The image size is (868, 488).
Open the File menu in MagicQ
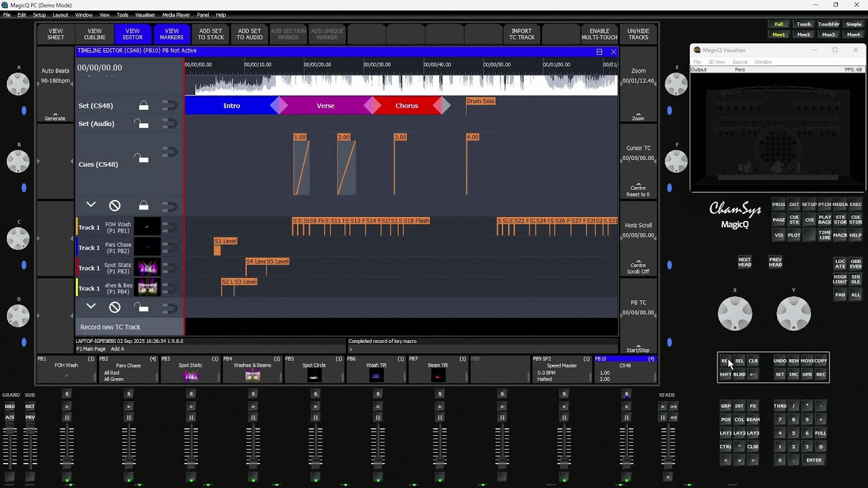click(x=7, y=15)
